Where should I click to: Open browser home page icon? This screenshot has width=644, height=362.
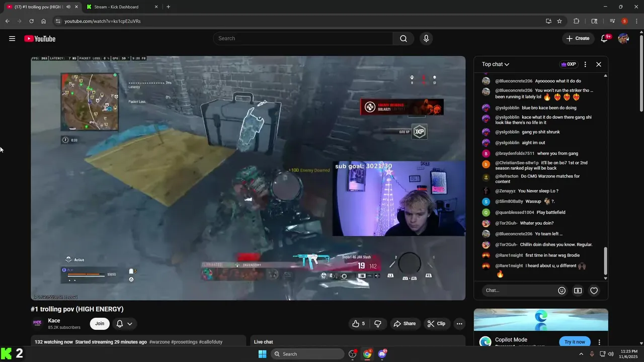[x=43, y=21]
